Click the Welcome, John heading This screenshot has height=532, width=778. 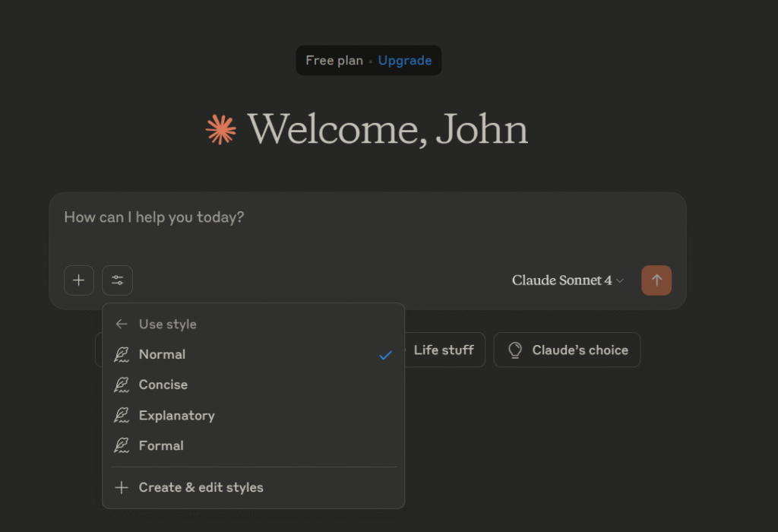click(x=387, y=129)
